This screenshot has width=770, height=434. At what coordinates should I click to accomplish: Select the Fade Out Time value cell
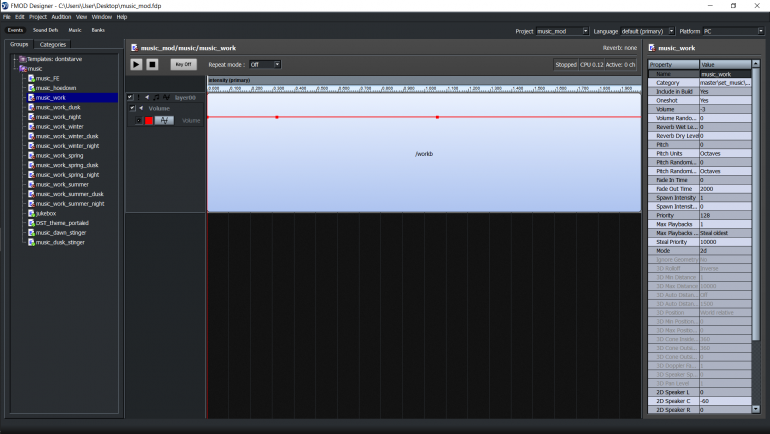pyautogui.click(x=724, y=188)
